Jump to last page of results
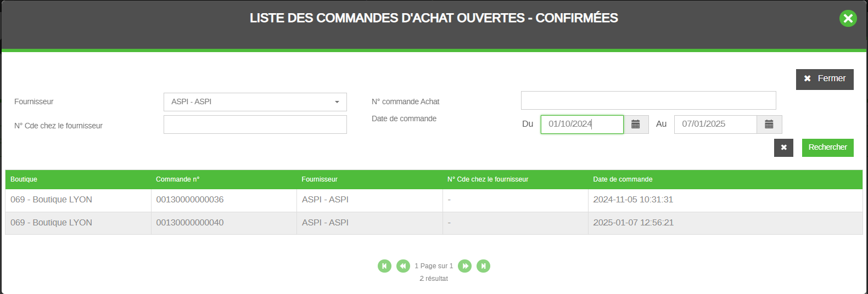The width and height of the screenshot is (868, 294). pos(483,266)
